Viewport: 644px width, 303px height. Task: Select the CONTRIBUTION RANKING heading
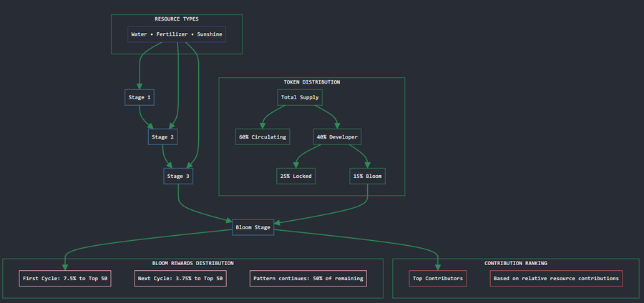[x=516, y=263]
